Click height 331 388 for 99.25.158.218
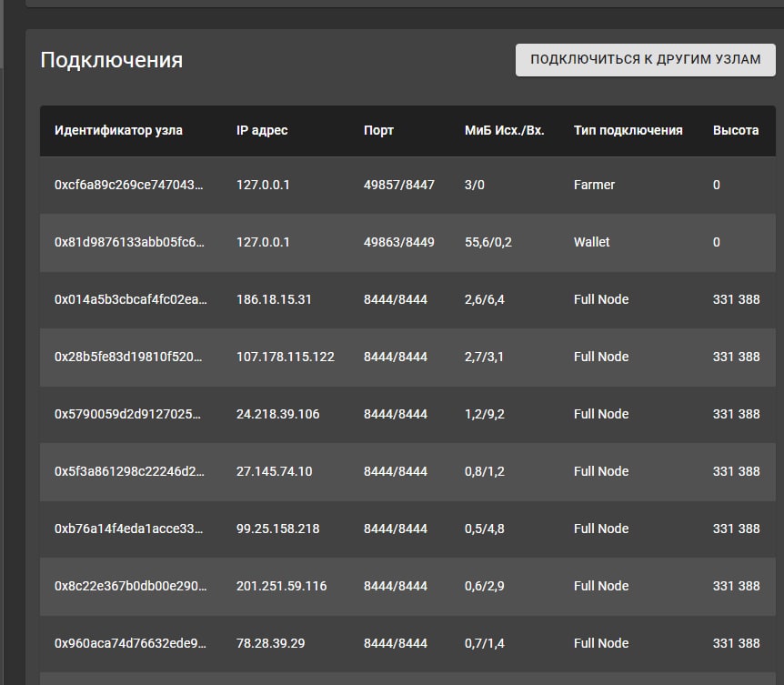This screenshot has height=685, width=784. click(736, 529)
